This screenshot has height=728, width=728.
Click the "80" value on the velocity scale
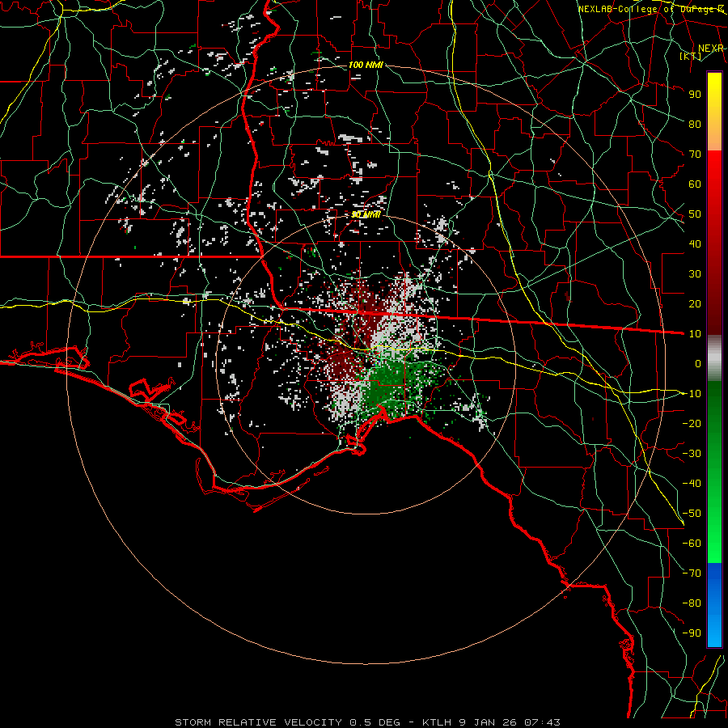point(695,124)
